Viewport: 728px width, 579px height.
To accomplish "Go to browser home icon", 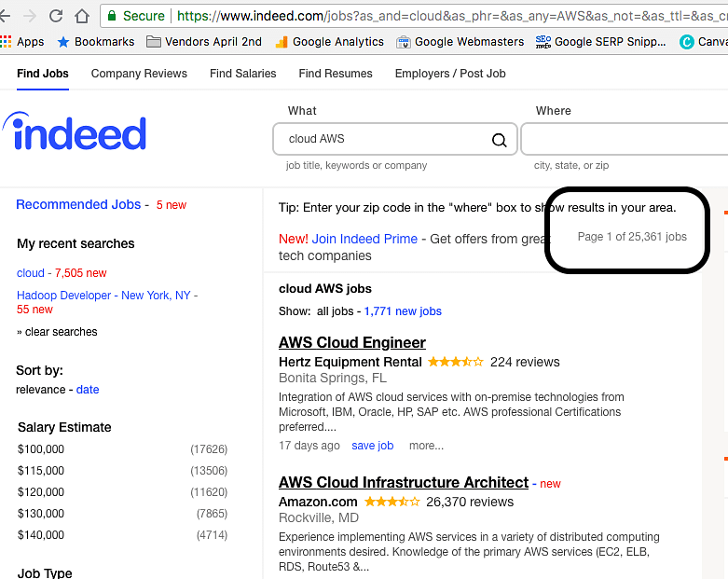I will click(82, 16).
